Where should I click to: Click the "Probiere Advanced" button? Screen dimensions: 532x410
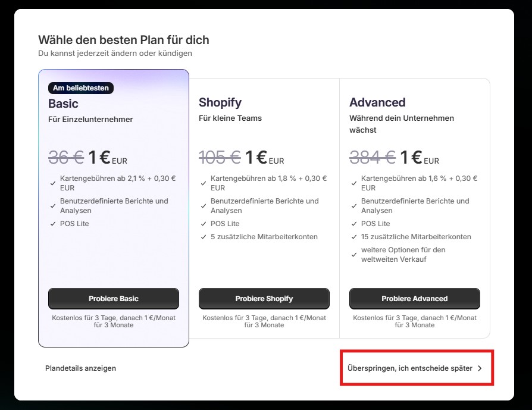pos(414,298)
